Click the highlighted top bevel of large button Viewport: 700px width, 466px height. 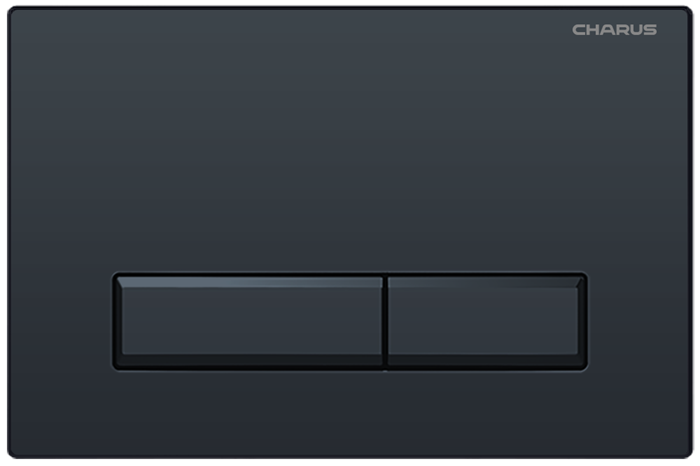pos(250,282)
